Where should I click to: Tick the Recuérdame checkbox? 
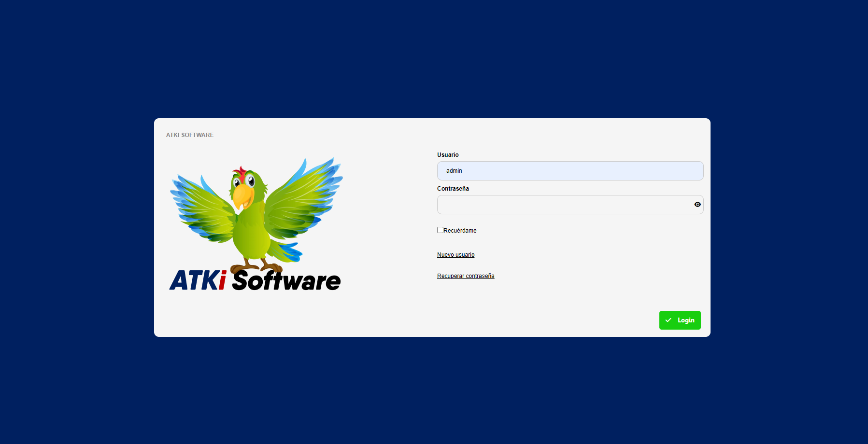440,230
